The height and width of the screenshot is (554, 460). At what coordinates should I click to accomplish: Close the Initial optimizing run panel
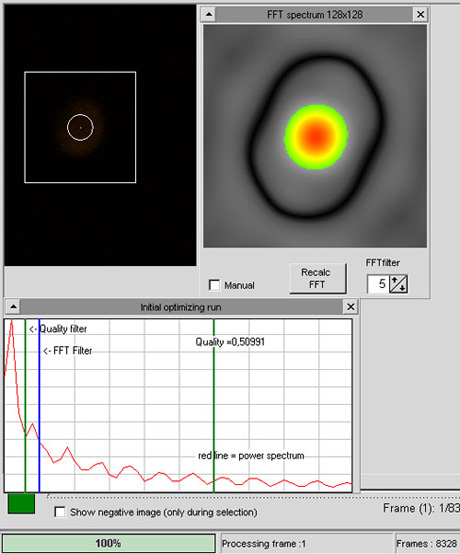(x=350, y=307)
